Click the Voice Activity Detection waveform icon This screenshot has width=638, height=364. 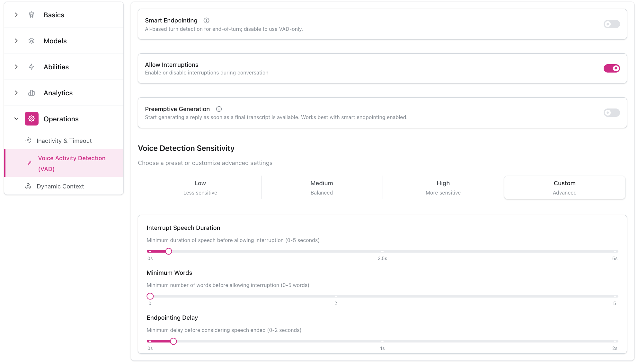pyautogui.click(x=29, y=163)
